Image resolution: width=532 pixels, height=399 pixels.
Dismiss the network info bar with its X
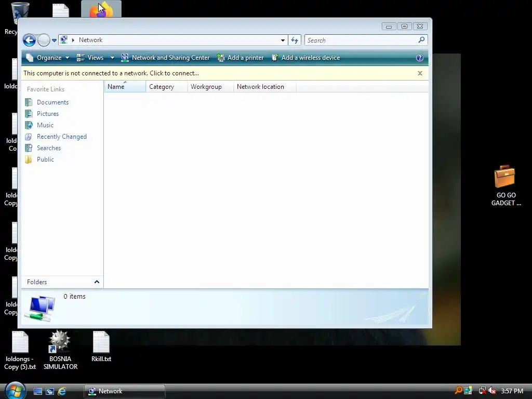click(420, 73)
